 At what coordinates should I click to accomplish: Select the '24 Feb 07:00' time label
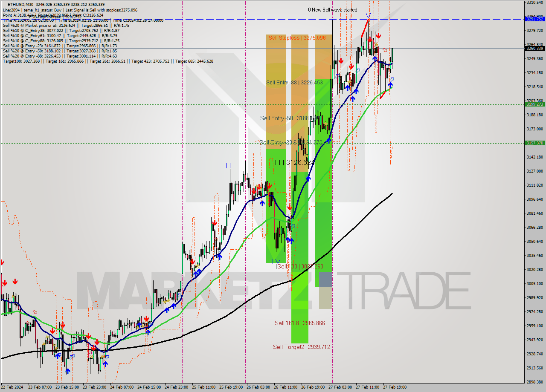point(122,387)
